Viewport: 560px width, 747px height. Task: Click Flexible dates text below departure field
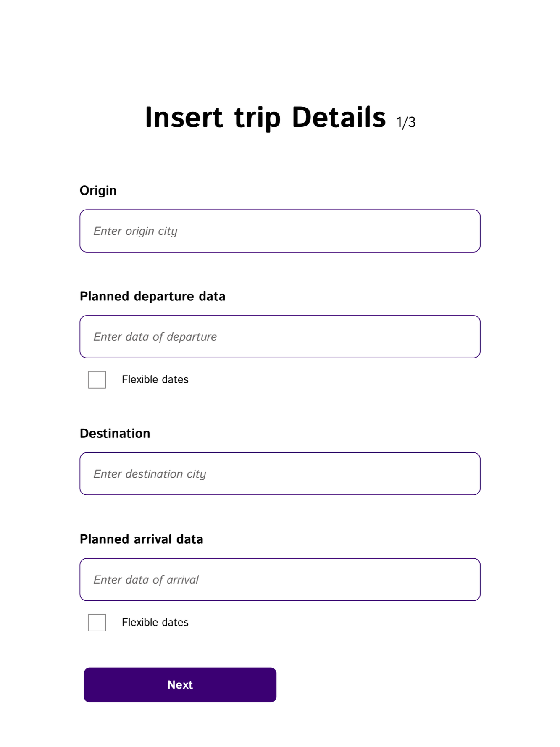point(155,380)
